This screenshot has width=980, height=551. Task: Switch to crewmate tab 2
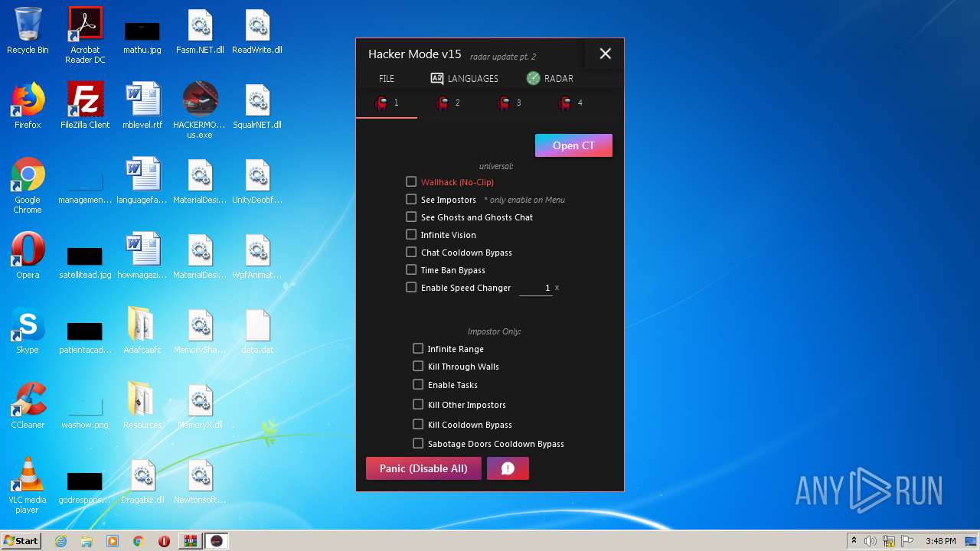click(448, 103)
